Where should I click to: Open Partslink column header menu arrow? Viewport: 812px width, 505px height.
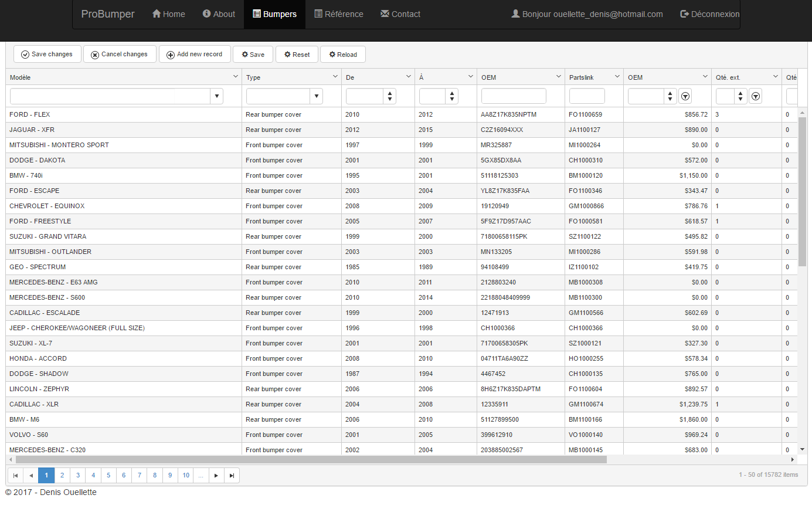[617, 77]
